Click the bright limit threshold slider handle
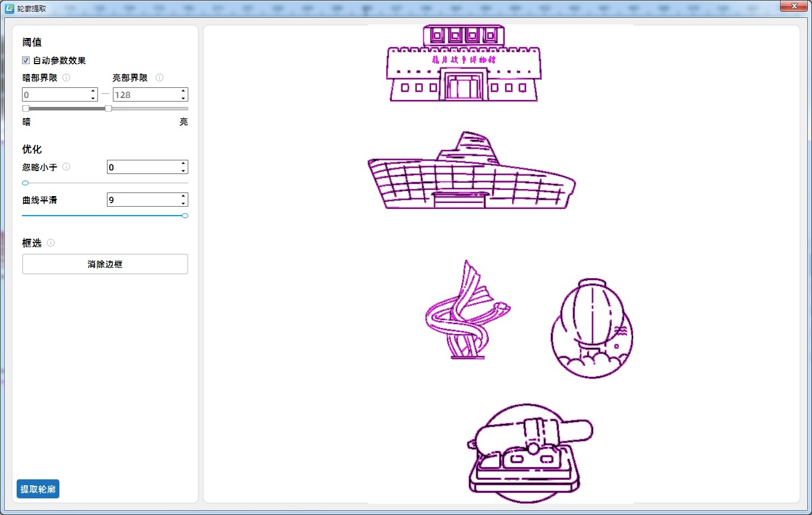The width and height of the screenshot is (812, 515). (108, 109)
